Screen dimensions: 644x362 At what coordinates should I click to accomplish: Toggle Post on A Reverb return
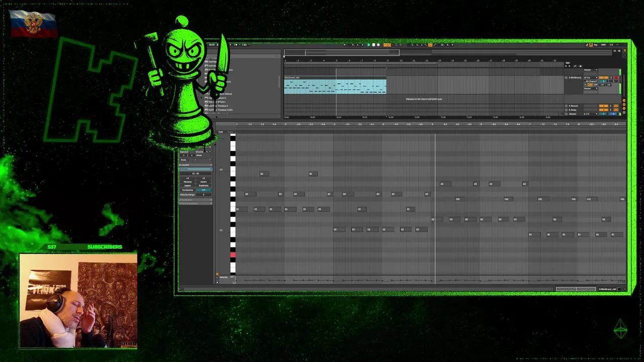(x=616, y=106)
